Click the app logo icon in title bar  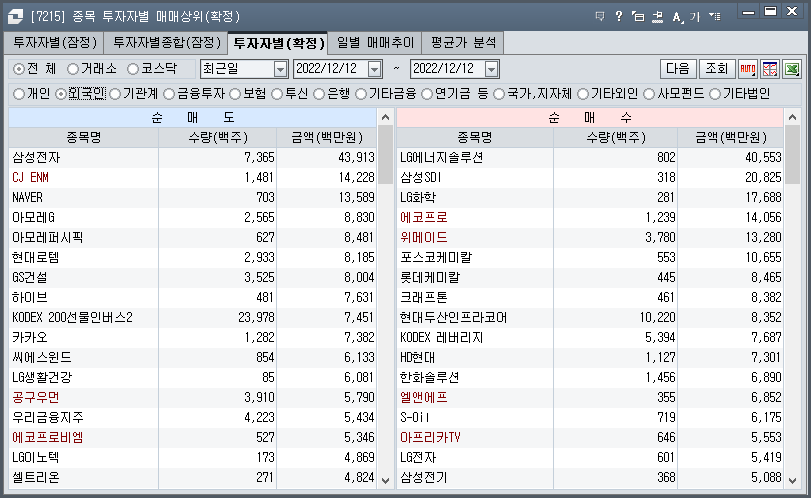(15, 17)
